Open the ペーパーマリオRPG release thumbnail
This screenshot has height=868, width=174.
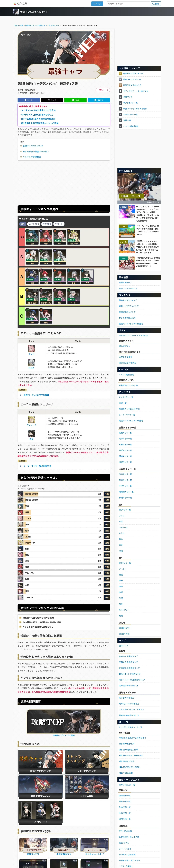pos(127,231)
